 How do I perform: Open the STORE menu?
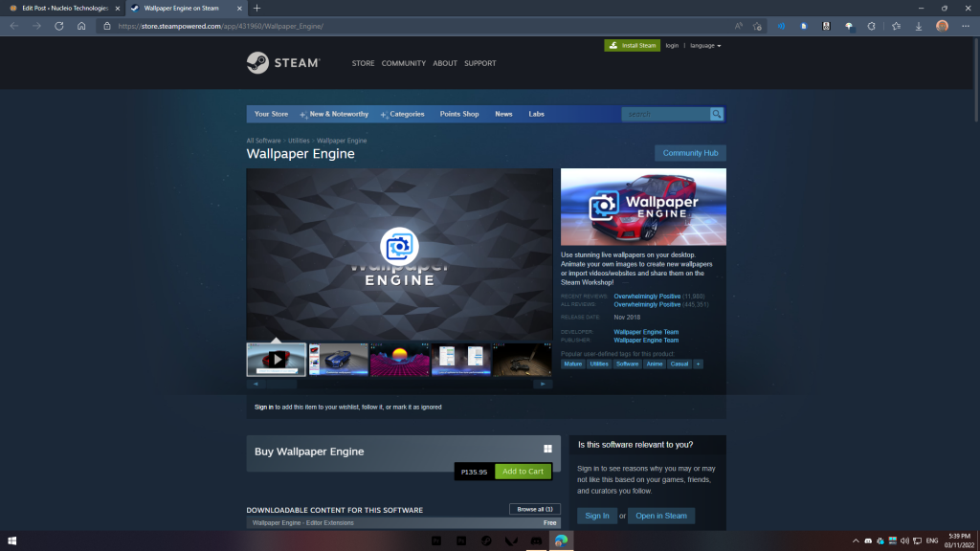tap(363, 63)
